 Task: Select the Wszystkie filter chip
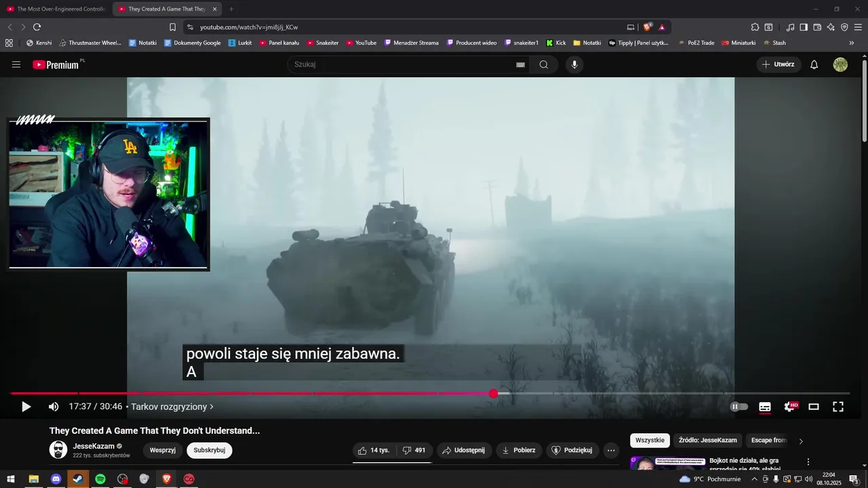[x=650, y=441]
